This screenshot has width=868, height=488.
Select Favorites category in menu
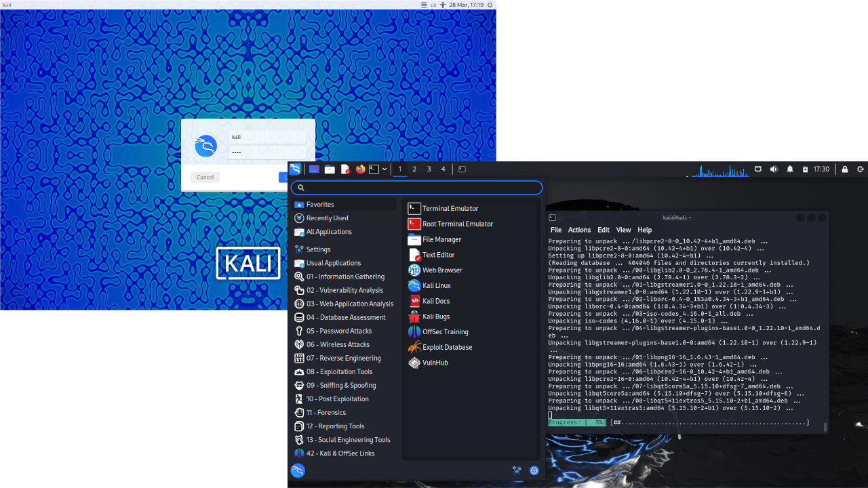[345, 204]
